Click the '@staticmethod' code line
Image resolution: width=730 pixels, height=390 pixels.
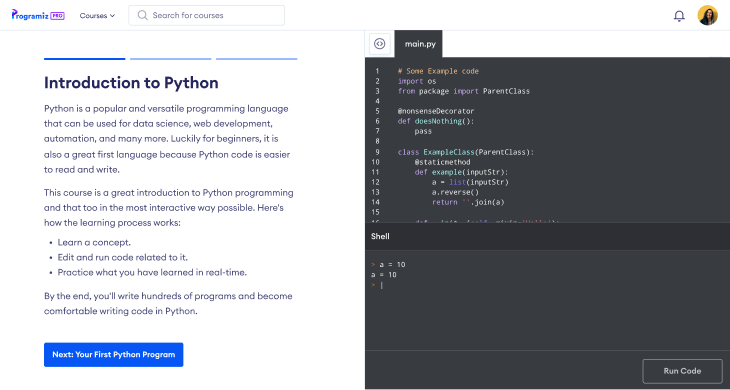coord(442,162)
